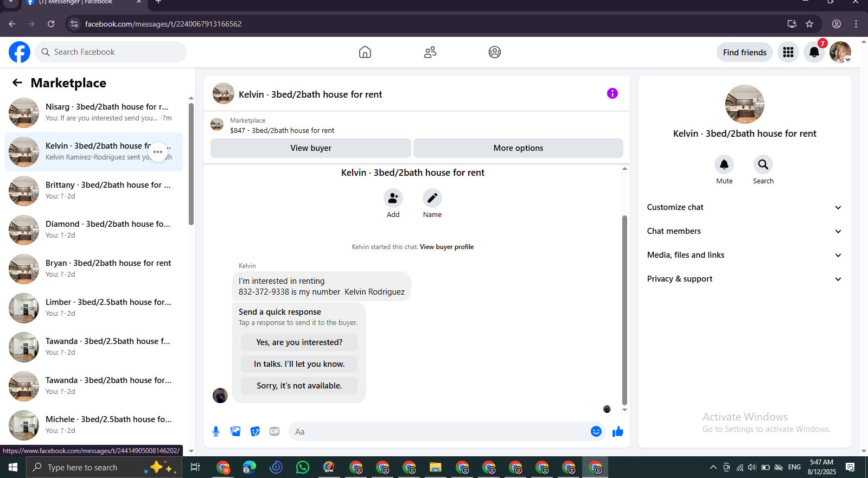868x478 pixels.
Task: Click the Find friends button
Action: coord(745,52)
